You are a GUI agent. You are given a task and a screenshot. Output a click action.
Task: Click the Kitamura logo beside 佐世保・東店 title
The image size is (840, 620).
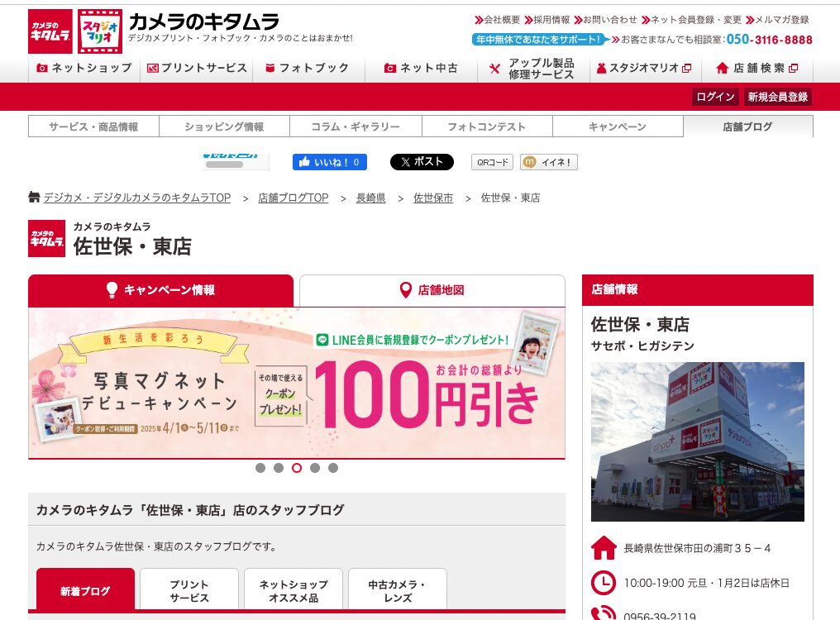(46, 238)
